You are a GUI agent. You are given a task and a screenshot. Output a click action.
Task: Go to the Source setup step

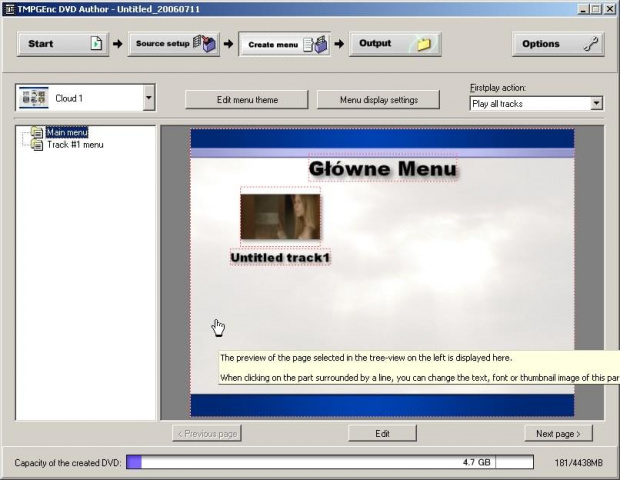click(174, 44)
